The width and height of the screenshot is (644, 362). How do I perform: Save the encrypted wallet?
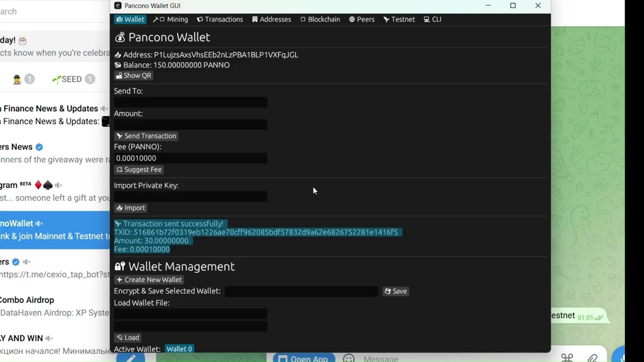click(395, 291)
